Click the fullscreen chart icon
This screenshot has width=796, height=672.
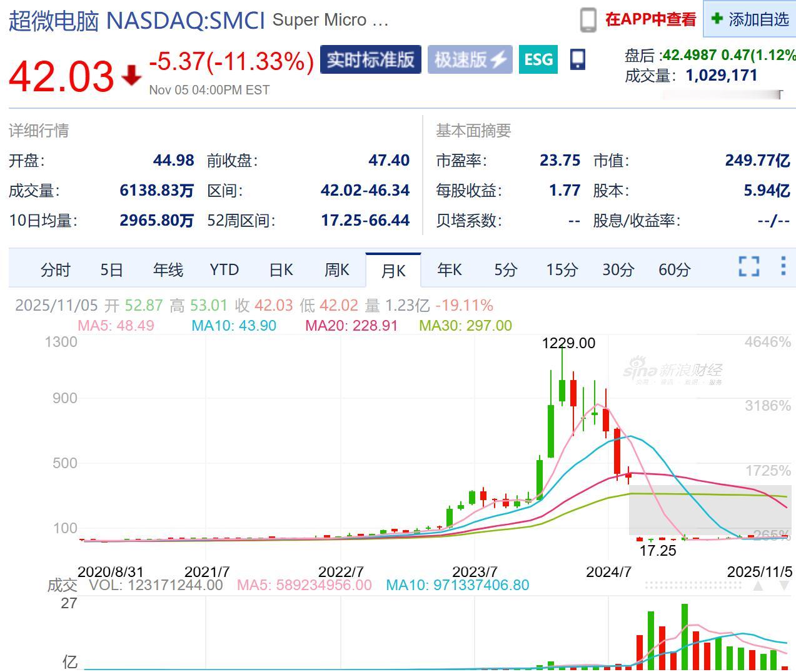coord(749,266)
